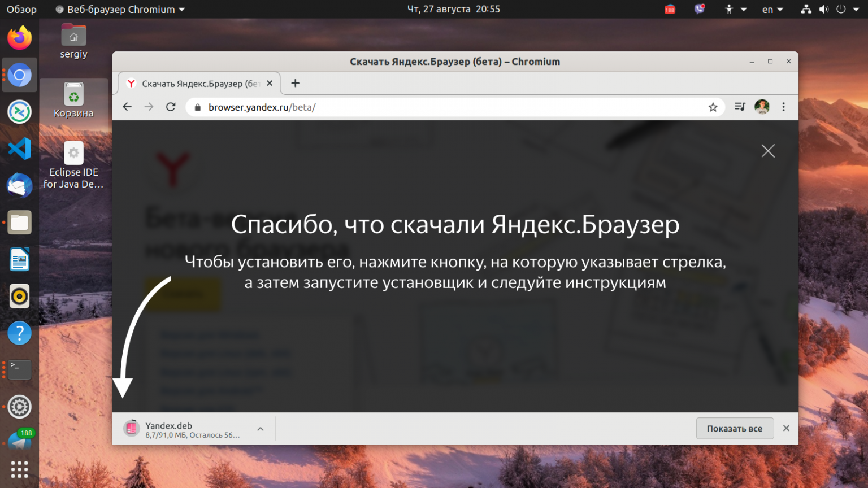Toggle the bookmark star for this page
The width and height of the screenshot is (868, 488).
713,107
